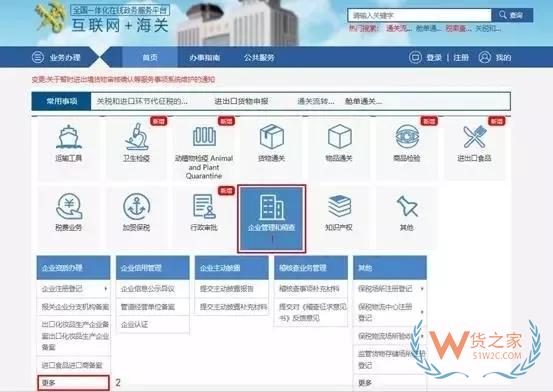The width and height of the screenshot is (553, 392).
Task: Open the 加贸保税 anchor icon
Action: (x=137, y=206)
